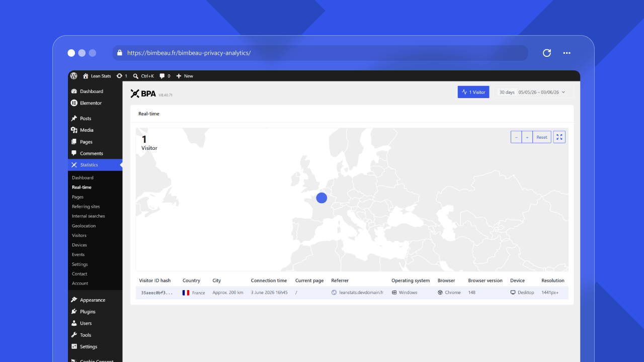This screenshot has height=362, width=644.
Task: Open Geolocation submenu item
Action: 84,226
